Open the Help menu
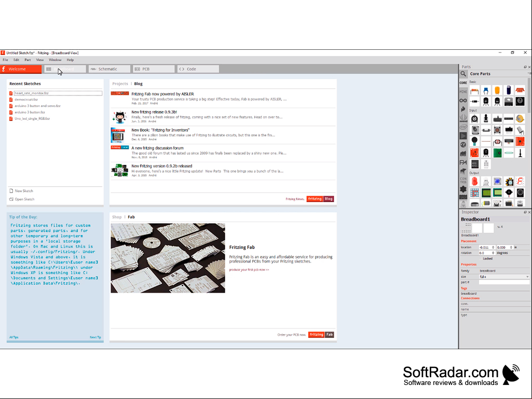This screenshot has width=532, height=399. tap(70, 60)
